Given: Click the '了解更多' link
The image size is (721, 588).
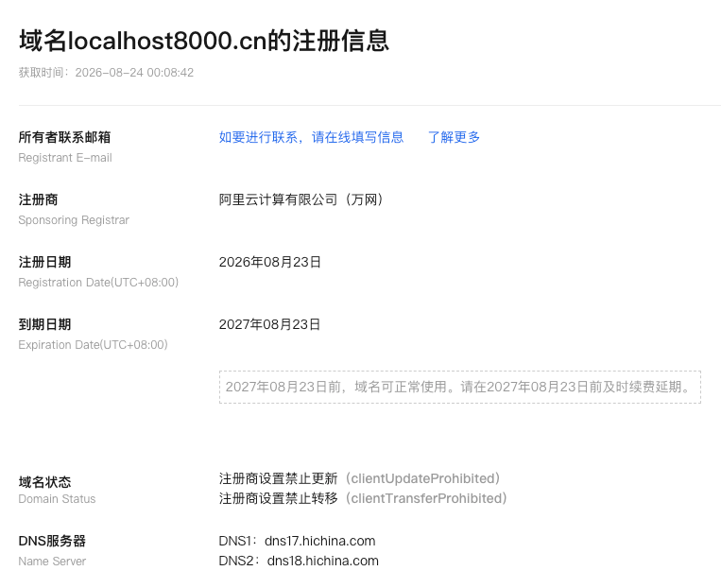Looking at the screenshot, I should pos(454,137).
